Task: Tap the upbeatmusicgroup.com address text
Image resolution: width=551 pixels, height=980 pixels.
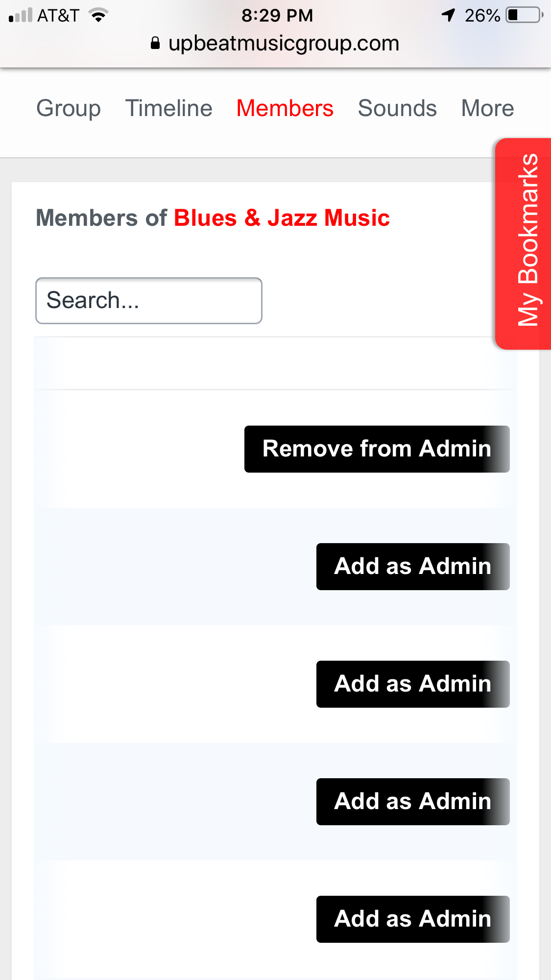Action: click(284, 43)
